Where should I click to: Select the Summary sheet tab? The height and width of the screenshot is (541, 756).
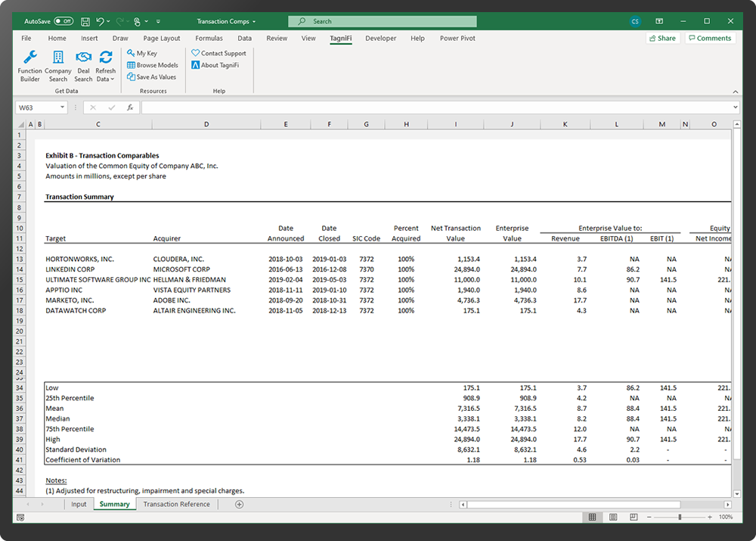[114, 505]
